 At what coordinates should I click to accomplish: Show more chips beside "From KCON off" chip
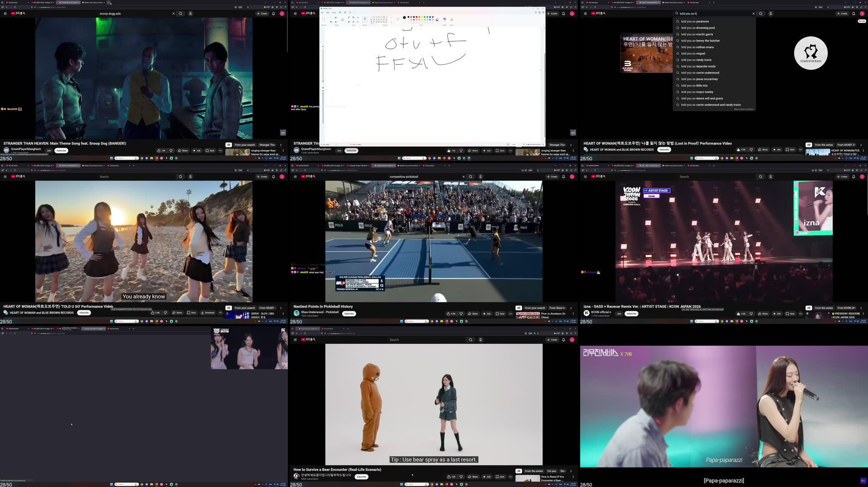[861, 308]
